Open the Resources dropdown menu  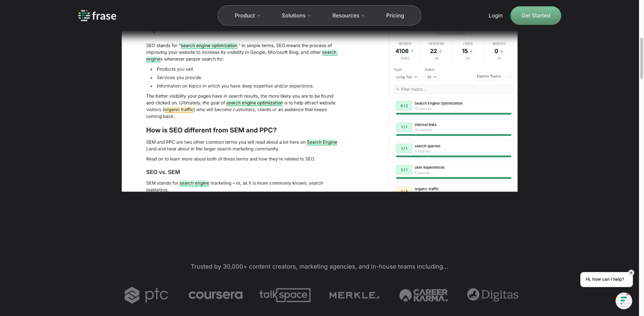(348, 16)
